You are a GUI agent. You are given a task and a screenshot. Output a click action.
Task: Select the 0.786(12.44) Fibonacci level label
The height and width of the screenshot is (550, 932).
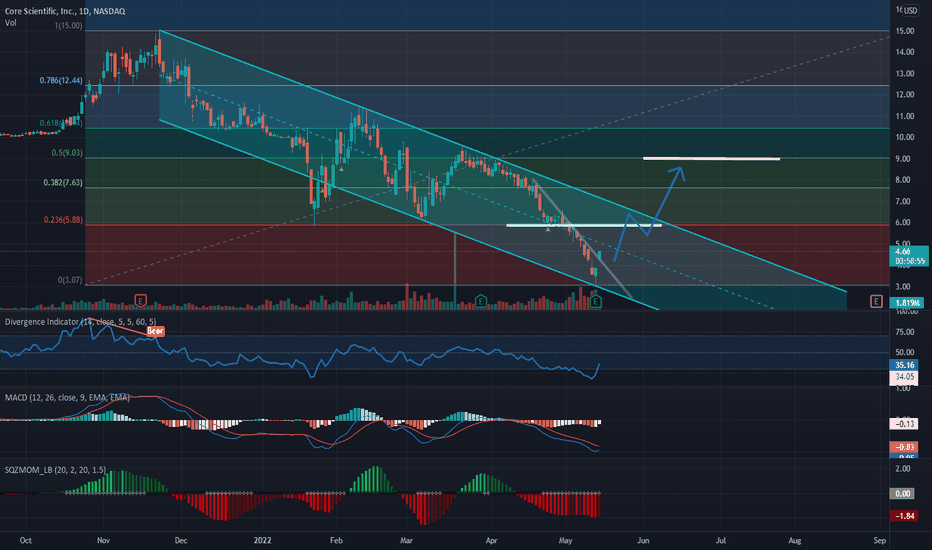tap(61, 80)
